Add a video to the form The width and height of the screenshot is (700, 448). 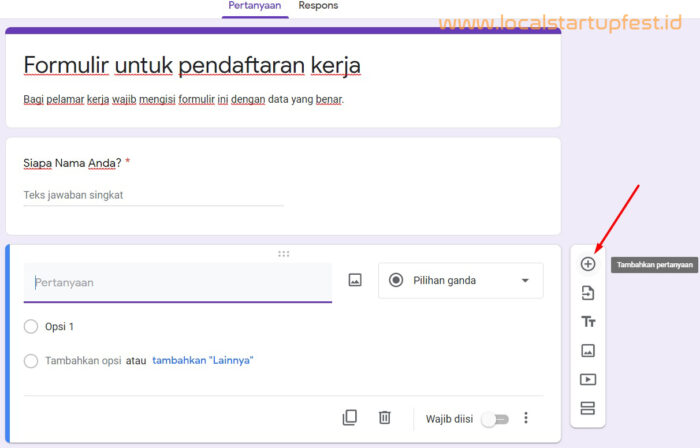[x=588, y=380]
